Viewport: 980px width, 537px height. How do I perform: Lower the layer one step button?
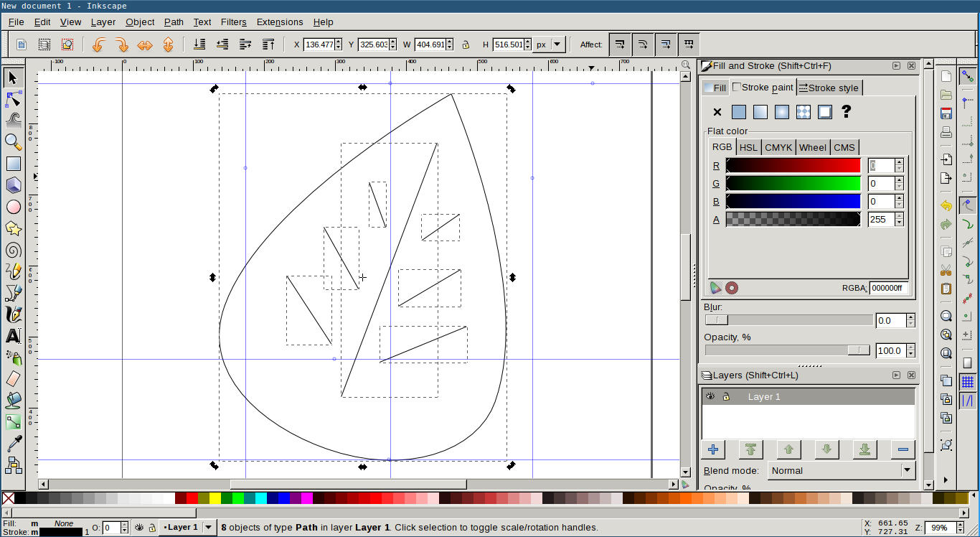(827, 449)
